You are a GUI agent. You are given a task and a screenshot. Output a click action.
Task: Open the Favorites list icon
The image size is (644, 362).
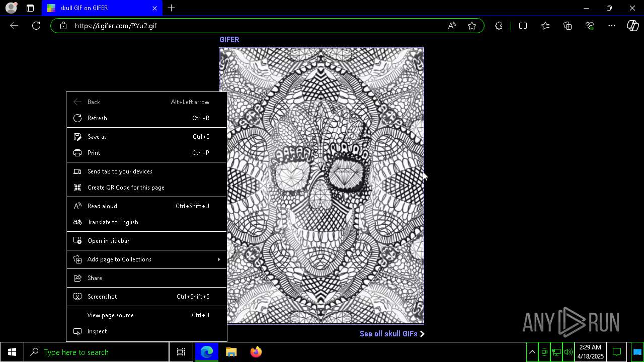coord(545,26)
